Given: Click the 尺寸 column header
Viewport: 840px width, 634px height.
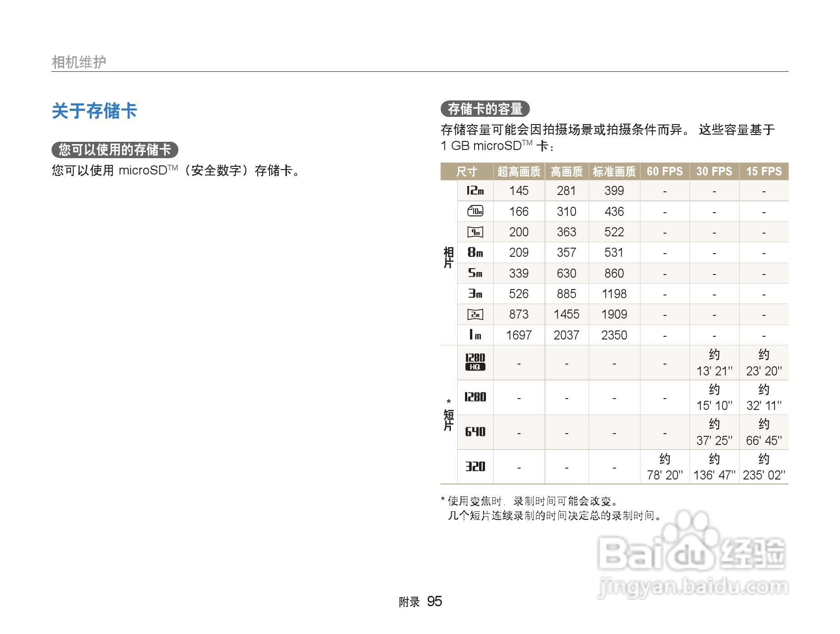Looking at the screenshot, I should pos(466,171).
